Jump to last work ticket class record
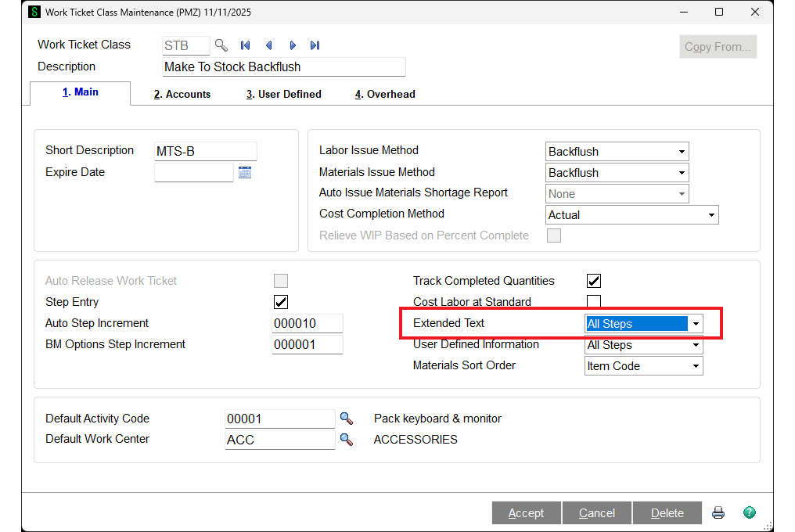 [x=315, y=45]
